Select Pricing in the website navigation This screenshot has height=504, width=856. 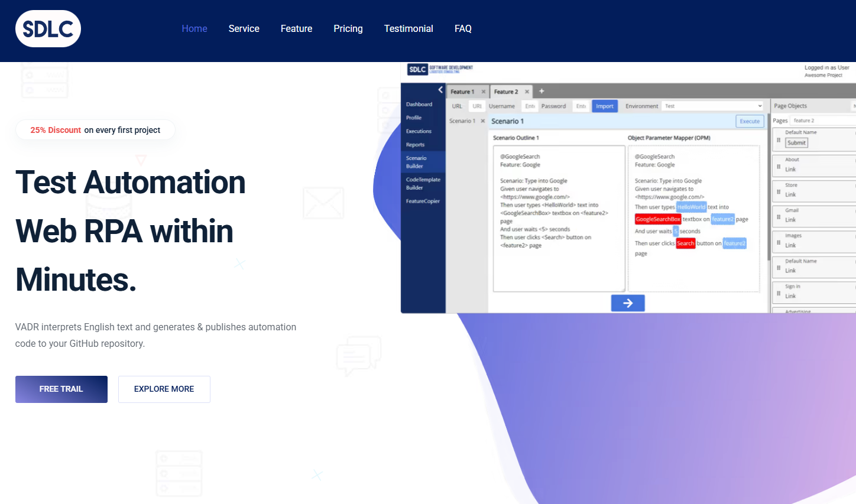pyautogui.click(x=348, y=28)
